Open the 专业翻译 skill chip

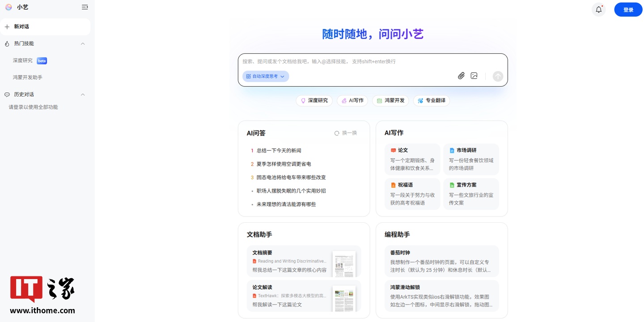click(431, 100)
